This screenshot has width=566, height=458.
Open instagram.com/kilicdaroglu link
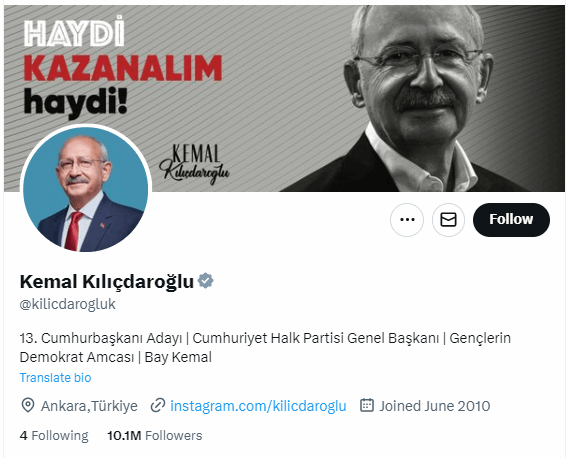(258, 406)
